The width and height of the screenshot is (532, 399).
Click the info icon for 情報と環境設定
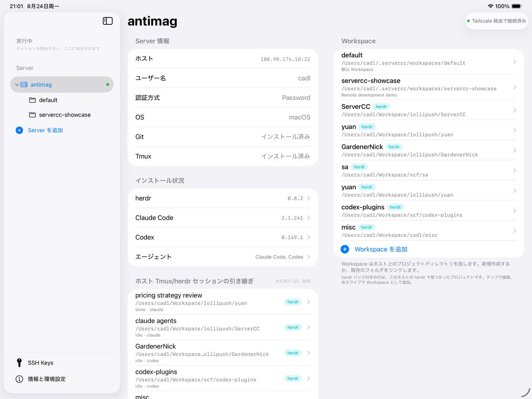19,379
